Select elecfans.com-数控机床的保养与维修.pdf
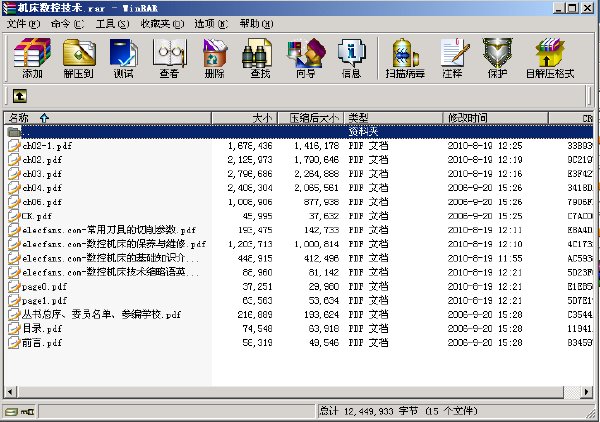This screenshot has height=422, width=600. pyautogui.click(x=114, y=244)
